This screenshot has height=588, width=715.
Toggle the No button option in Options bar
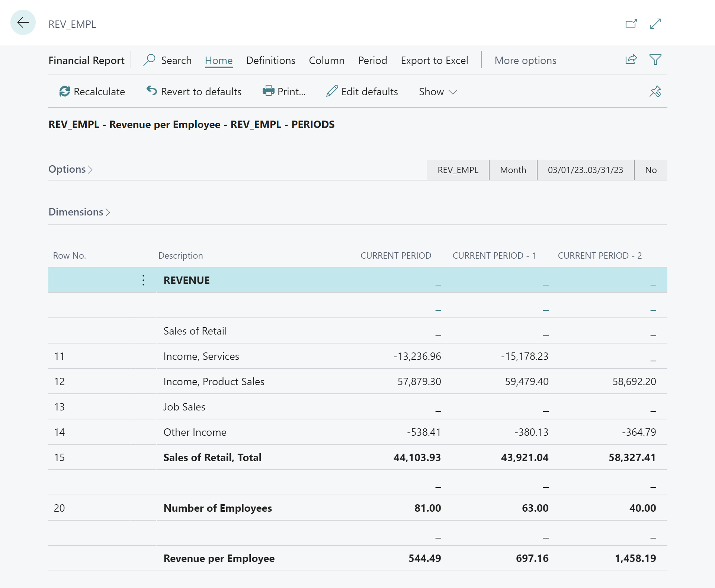[651, 170]
